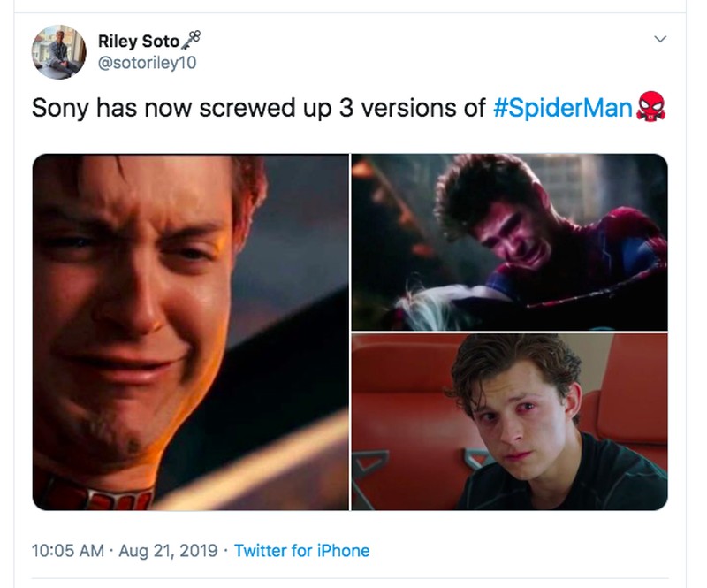Click the red-blue suit in top-right photo
Screen dimensions: 707x588
click(619, 256)
